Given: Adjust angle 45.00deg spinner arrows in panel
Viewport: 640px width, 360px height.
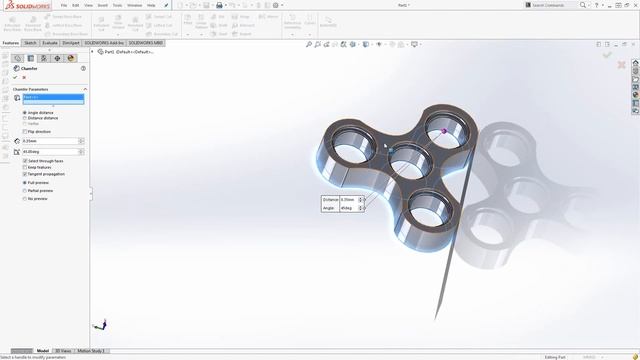Looking at the screenshot, I should click(82, 152).
